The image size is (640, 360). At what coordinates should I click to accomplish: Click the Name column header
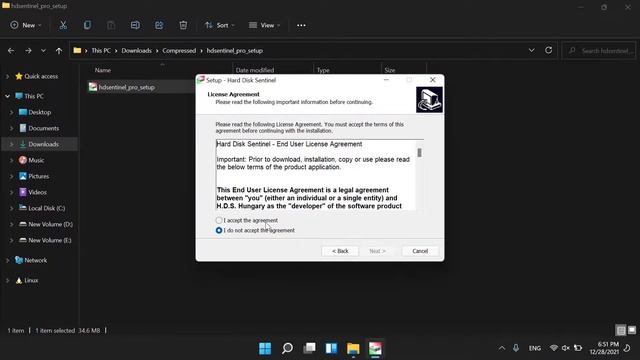point(103,70)
